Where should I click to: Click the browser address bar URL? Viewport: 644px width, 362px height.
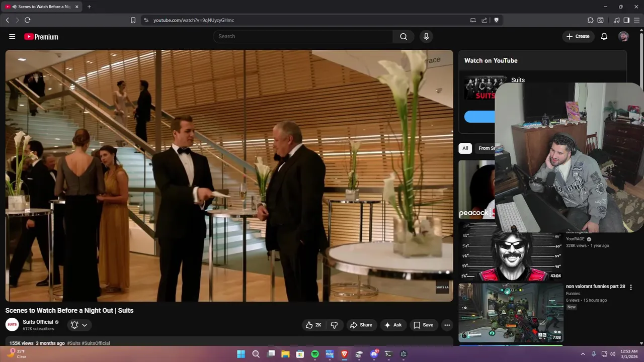coord(194,20)
